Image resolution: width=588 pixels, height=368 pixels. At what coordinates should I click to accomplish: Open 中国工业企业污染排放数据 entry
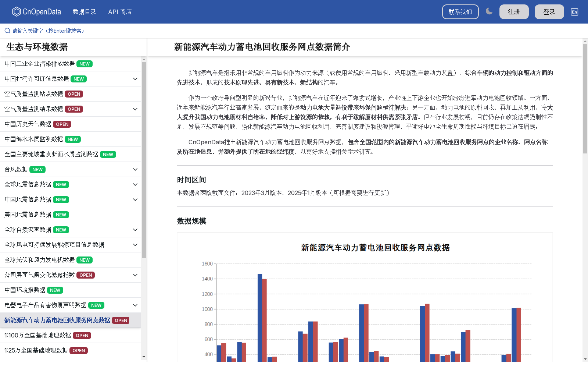tap(71, 64)
